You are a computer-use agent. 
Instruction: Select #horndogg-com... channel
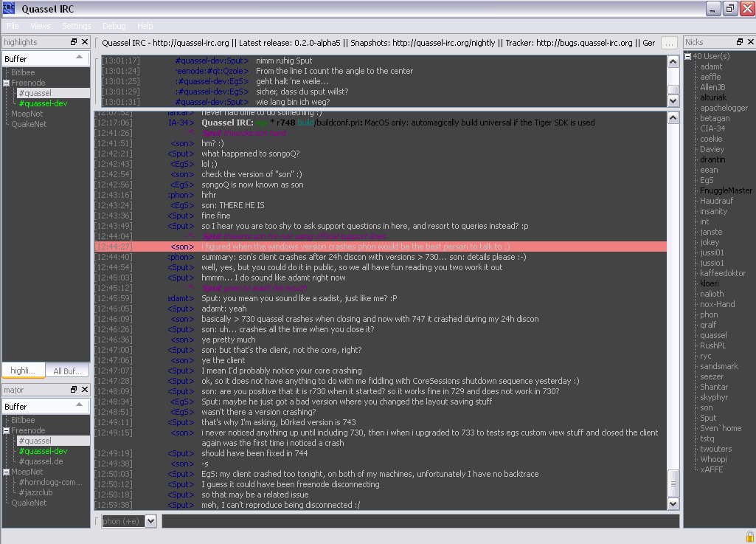(51, 482)
